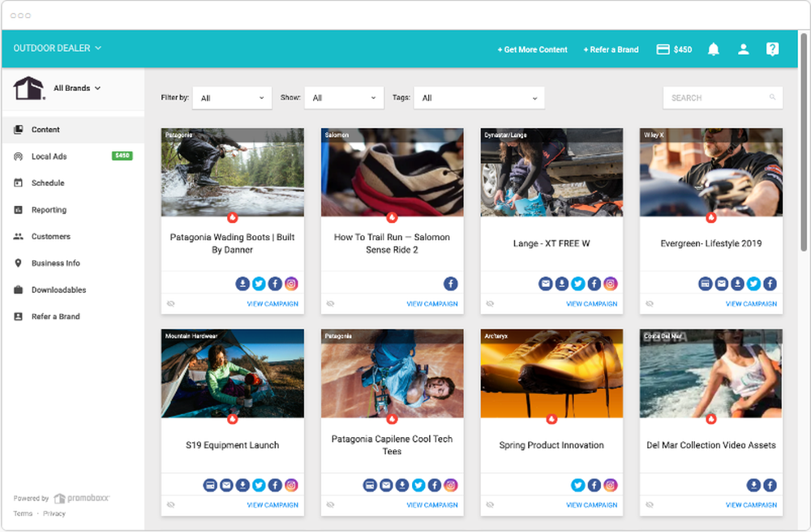This screenshot has height=532, width=811.
Task: Open Local Ads in sidebar
Action: (x=74, y=157)
